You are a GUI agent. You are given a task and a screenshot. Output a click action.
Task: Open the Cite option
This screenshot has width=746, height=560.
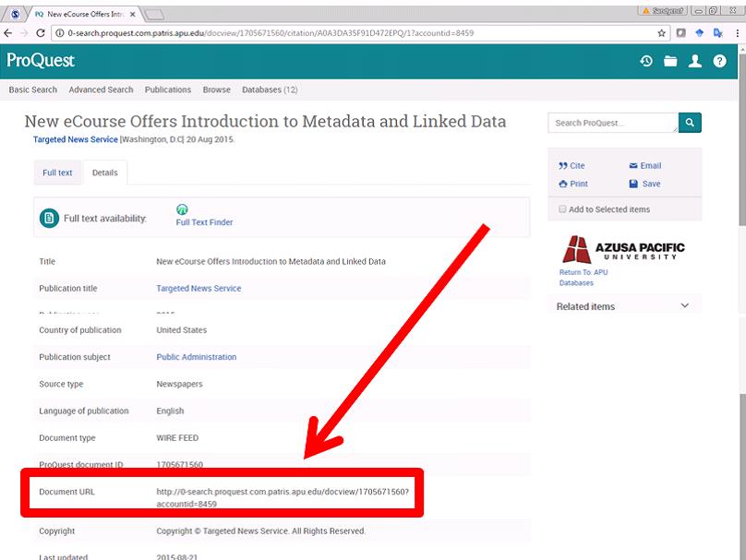572,165
